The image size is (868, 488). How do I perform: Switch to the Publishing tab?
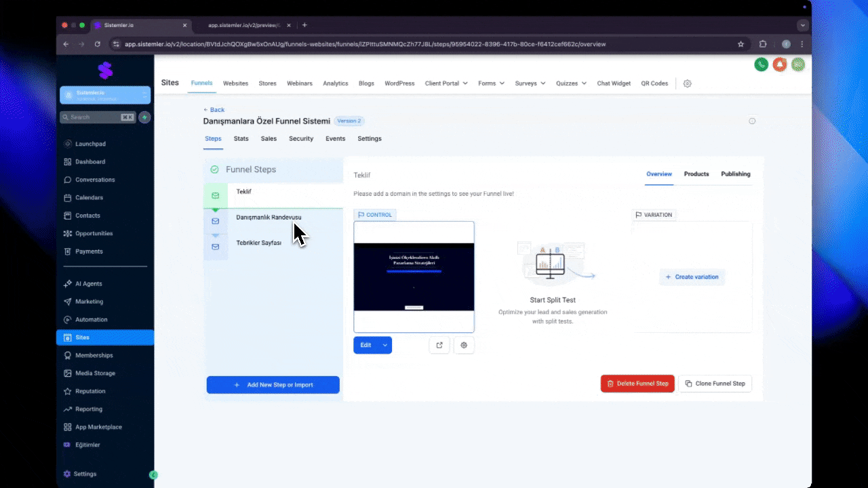[736, 174]
